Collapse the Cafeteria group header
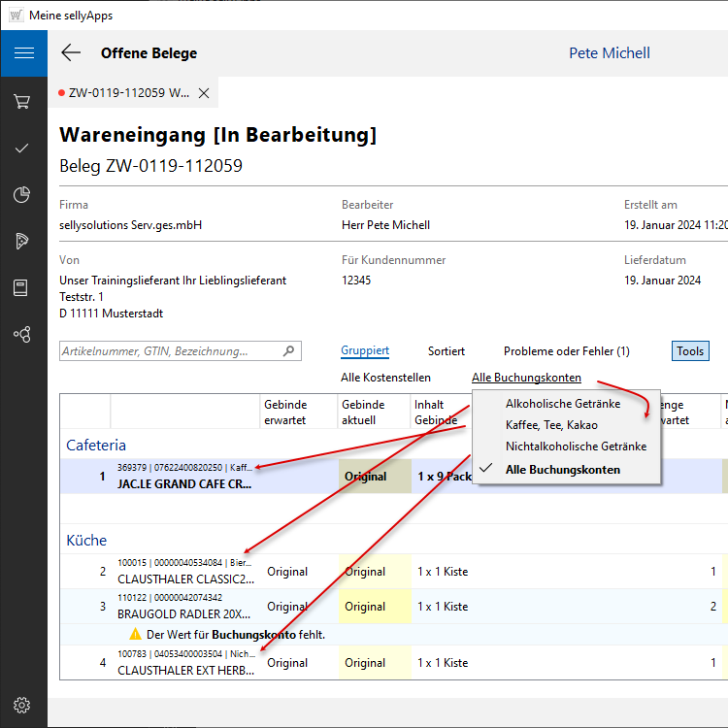The image size is (728, 728). pyautogui.click(x=96, y=445)
